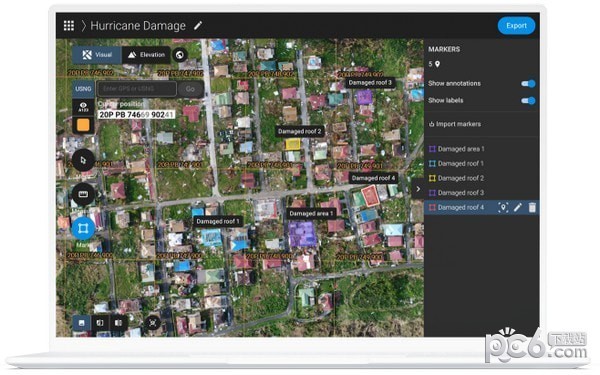Viewport: 600px width, 375px height.
Task: Click the Export button
Action: (x=516, y=26)
